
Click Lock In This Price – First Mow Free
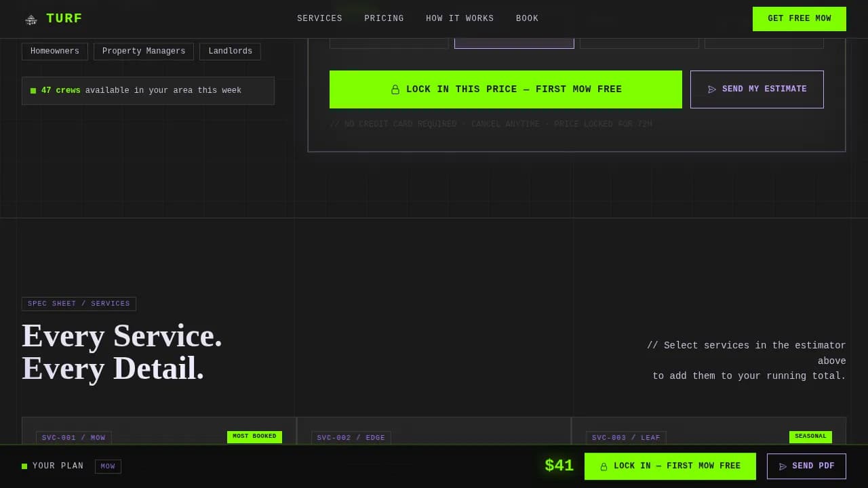pyautogui.click(x=506, y=89)
